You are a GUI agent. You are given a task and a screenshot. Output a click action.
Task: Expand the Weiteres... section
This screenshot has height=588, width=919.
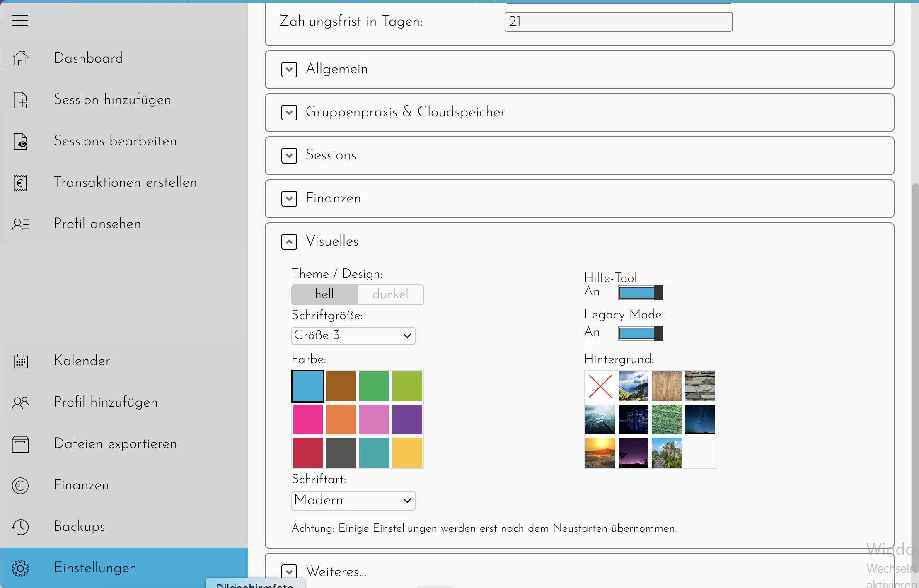click(289, 572)
